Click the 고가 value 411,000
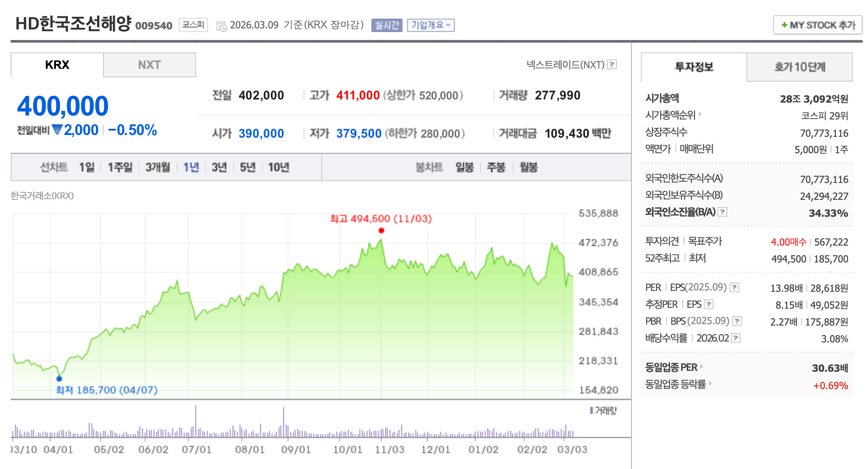This screenshot has height=469, width=868. click(x=358, y=95)
